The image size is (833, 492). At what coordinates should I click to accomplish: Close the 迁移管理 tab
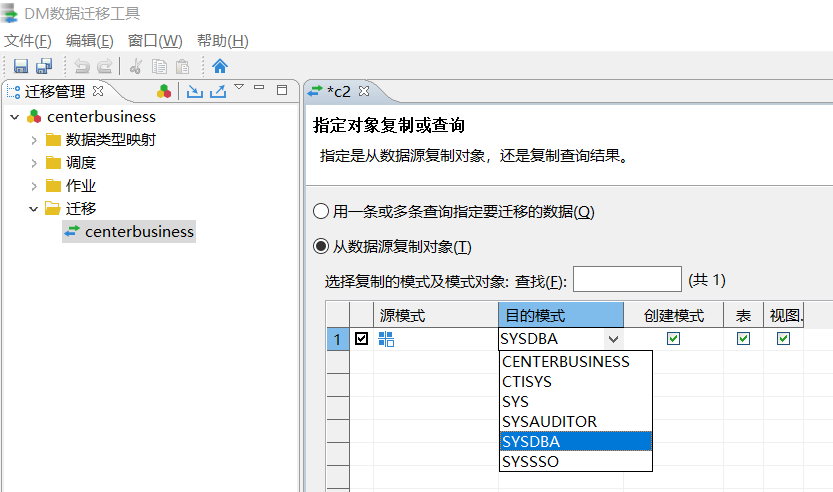[x=98, y=91]
